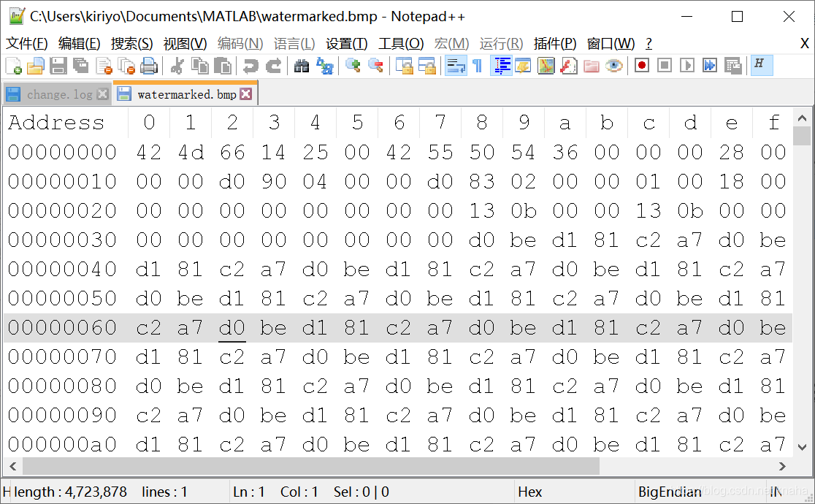Click the Address column header
815x504 pixels.
tap(56, 123)
